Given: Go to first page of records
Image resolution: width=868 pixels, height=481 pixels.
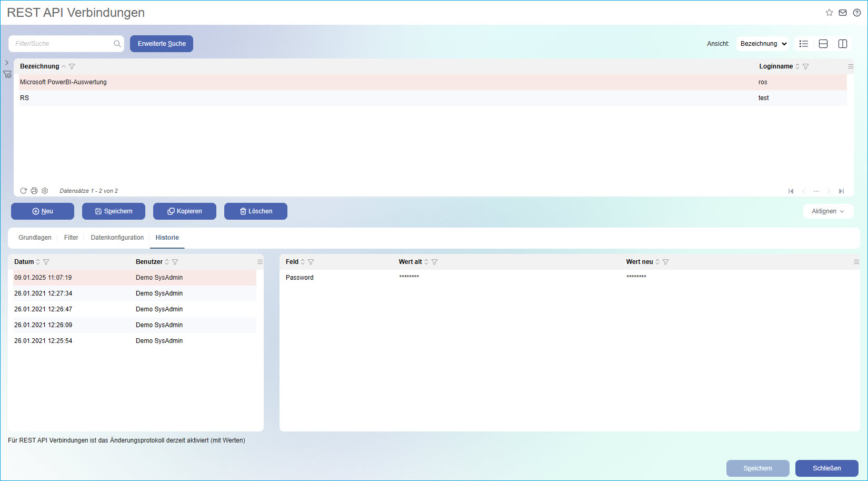Looking at the screenshot, I should [x=791, y=191].
